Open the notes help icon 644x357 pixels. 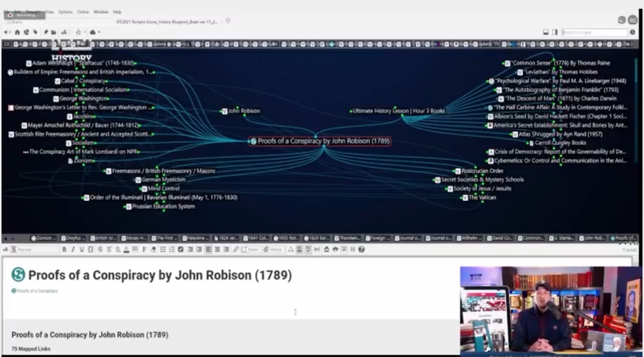click(x=362, y=249)
